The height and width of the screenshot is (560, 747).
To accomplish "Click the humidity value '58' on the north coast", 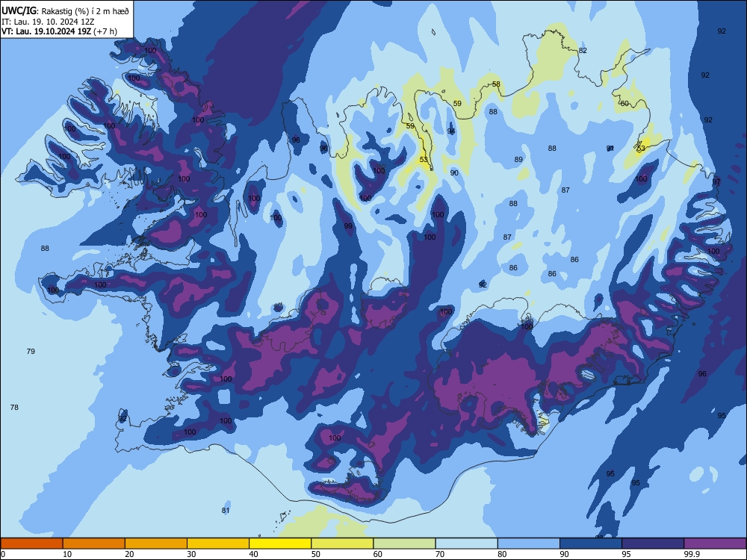I will click(x=496, y=84).
